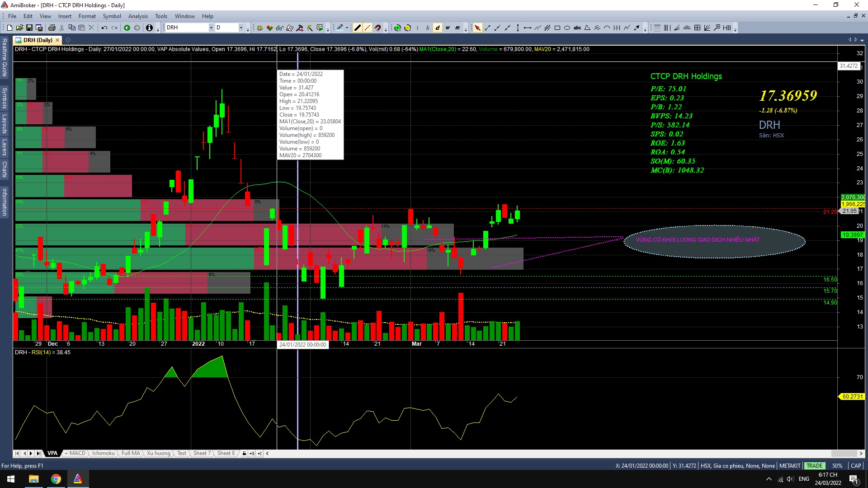
Task: Open the Charts side panel
Action: [5, 169]
